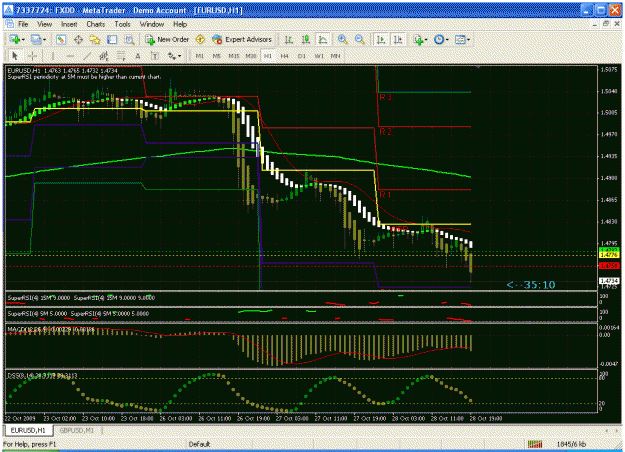Open the Strategy Tester icon
Image resolution: width=625 pixels, height=452 pixels.
[x=129, y=39]
